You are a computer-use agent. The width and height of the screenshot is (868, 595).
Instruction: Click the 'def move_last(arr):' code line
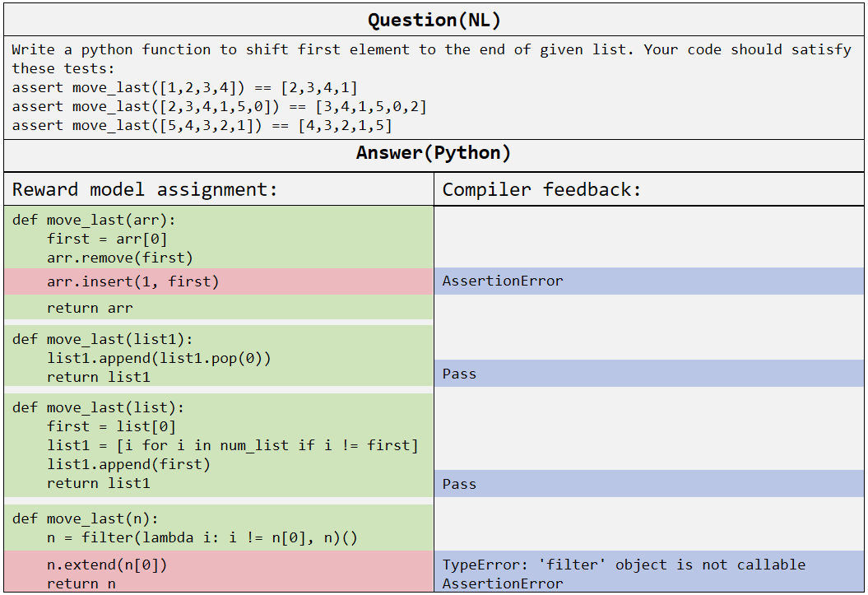tap(94, 220)
